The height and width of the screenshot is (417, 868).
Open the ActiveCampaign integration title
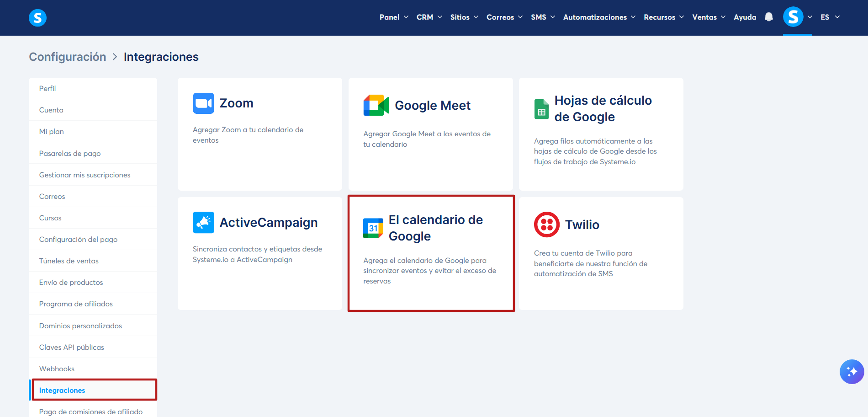(x=269, y=223)
